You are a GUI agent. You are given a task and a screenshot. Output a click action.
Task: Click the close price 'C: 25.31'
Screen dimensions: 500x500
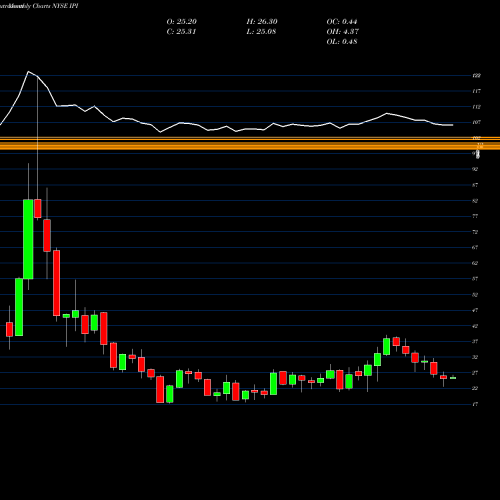pos(181,32)
